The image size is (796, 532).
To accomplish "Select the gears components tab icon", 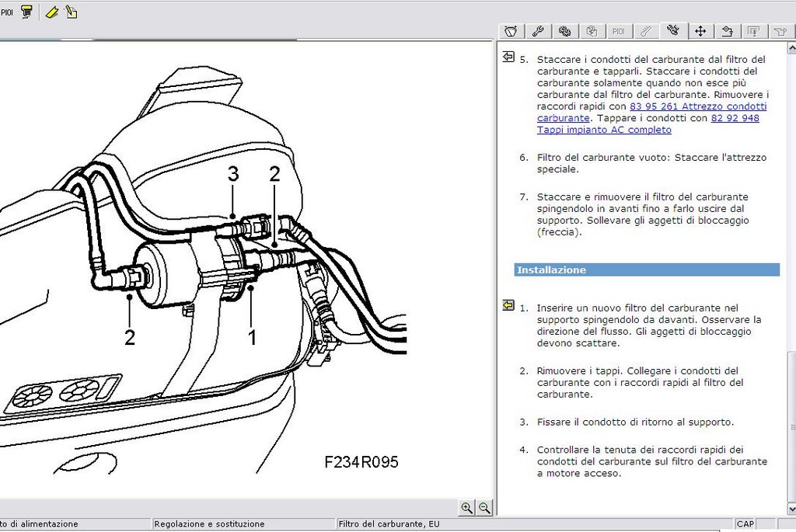I will pyautogui.click(x=564, y=31).
